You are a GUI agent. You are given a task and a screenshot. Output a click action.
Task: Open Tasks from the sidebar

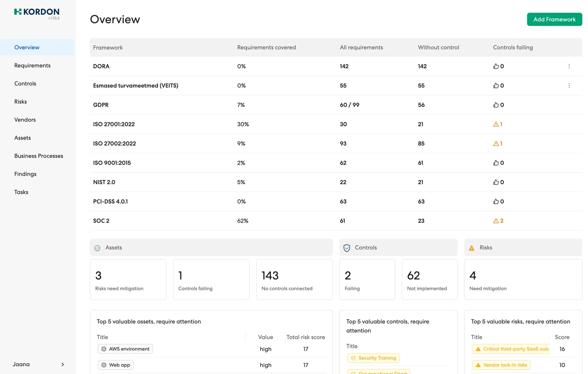pyautogui.click(x=37, y=192)
